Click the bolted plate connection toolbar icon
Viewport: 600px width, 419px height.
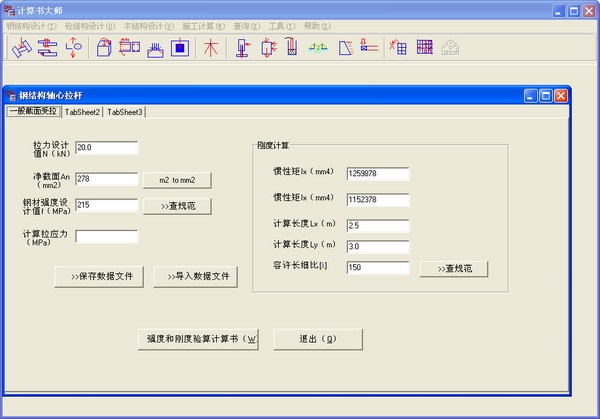click(x=47, y=47)
